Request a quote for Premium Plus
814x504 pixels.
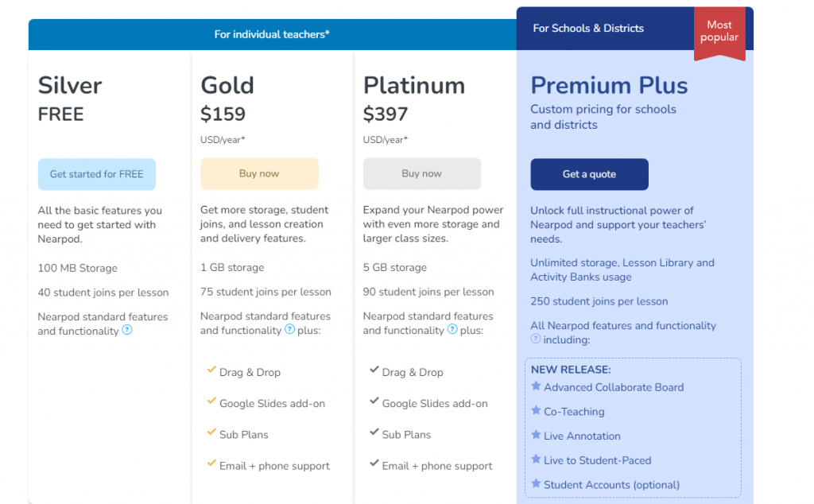pos(589,174)
